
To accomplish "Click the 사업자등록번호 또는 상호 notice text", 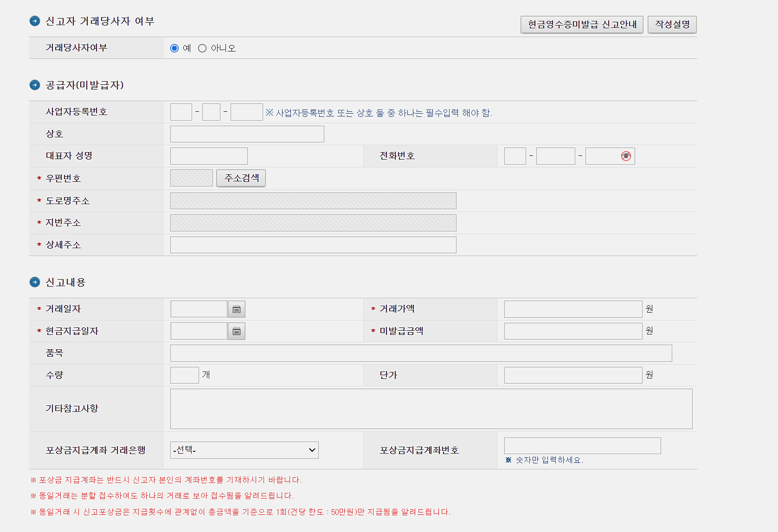I will (x=379, y=113).
